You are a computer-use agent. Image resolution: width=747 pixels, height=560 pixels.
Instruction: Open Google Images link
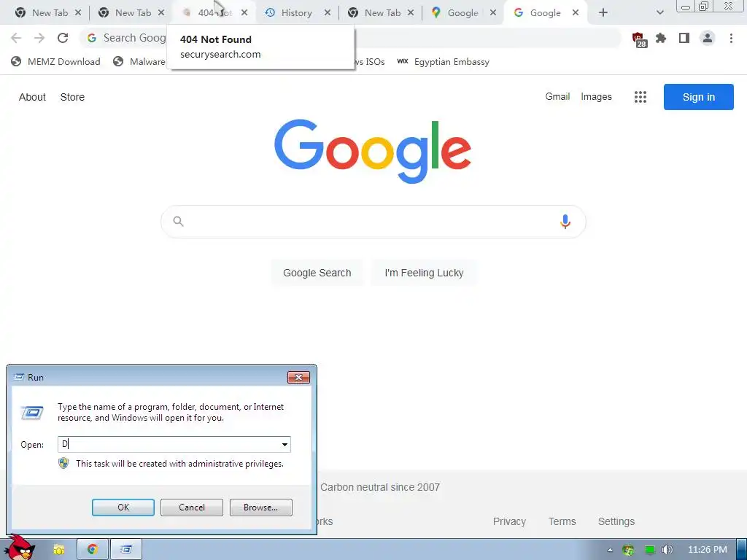[x=596, y=97]
